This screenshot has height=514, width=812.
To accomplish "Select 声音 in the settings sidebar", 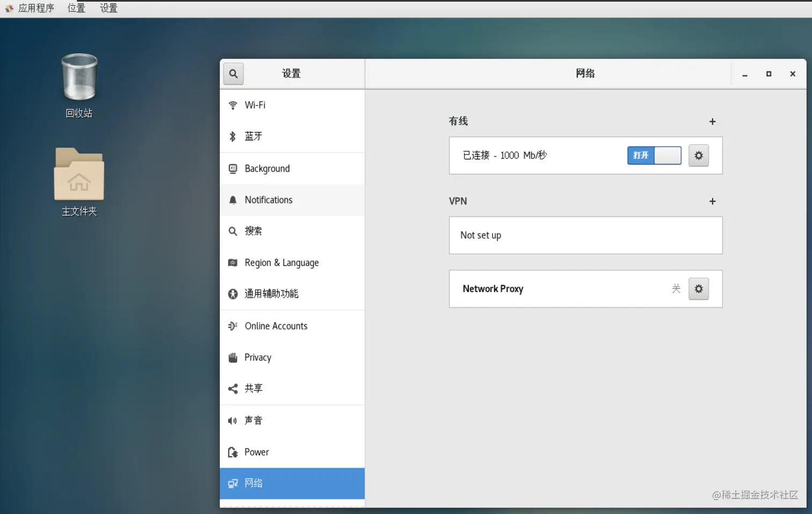I will click(292, 421).
